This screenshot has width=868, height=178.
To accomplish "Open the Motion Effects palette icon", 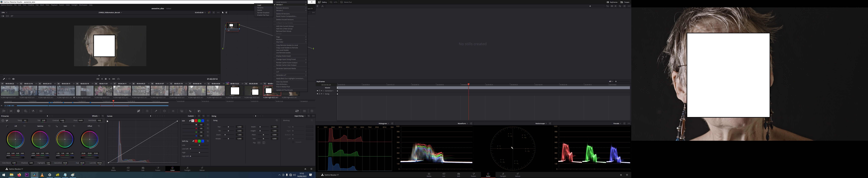I will point(41,111).
